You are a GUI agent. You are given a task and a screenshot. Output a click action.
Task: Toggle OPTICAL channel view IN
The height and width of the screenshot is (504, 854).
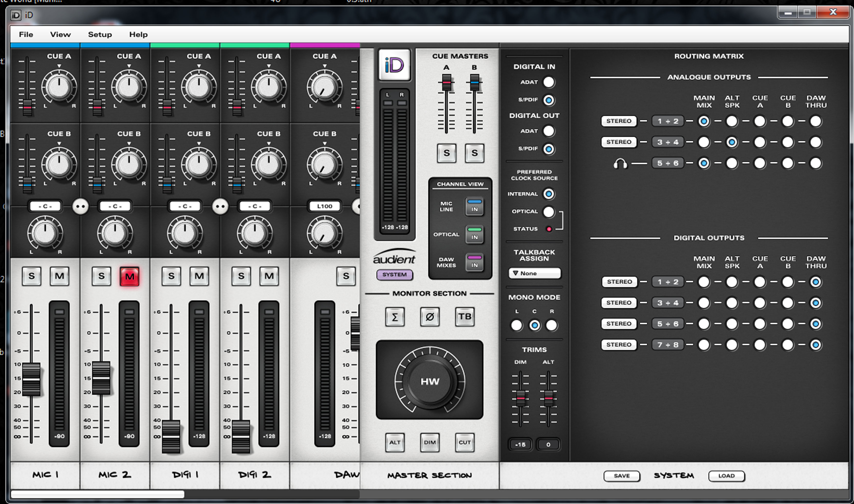474,234
